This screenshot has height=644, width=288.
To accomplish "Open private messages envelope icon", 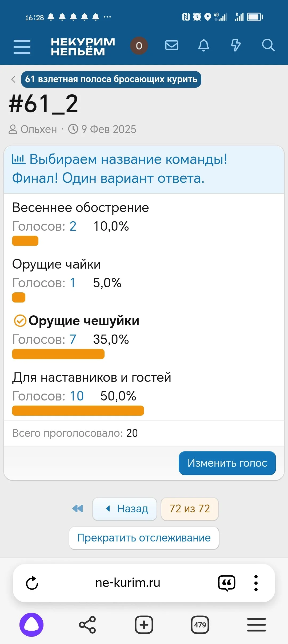I will pos(172,45).
